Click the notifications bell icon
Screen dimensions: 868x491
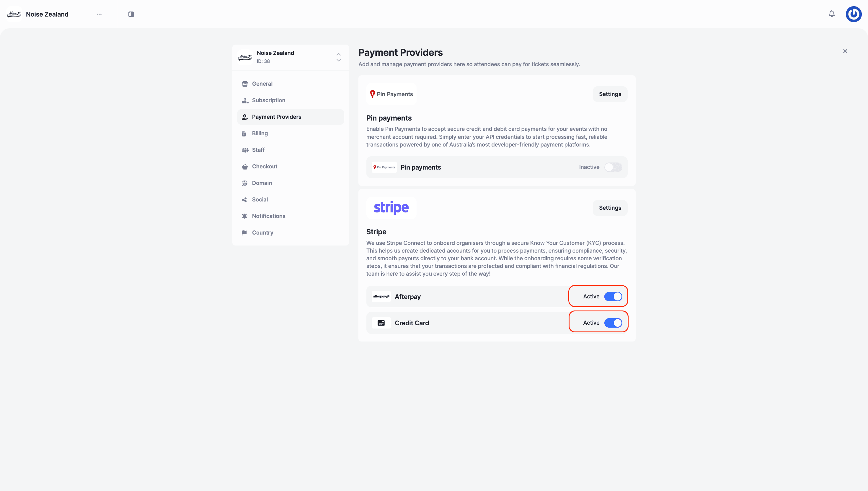point(832,14)
